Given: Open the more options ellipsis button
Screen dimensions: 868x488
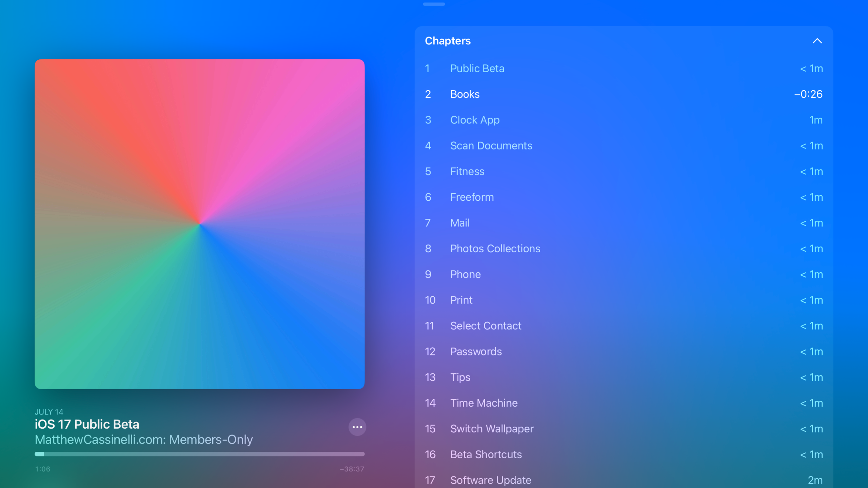Looking at the screenshot, I should point(357,427).
